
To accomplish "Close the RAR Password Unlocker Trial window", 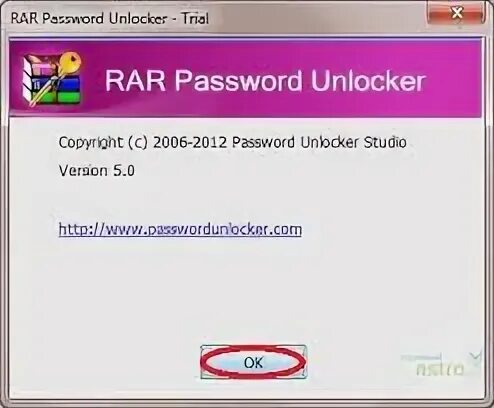I will coord(456,13).
